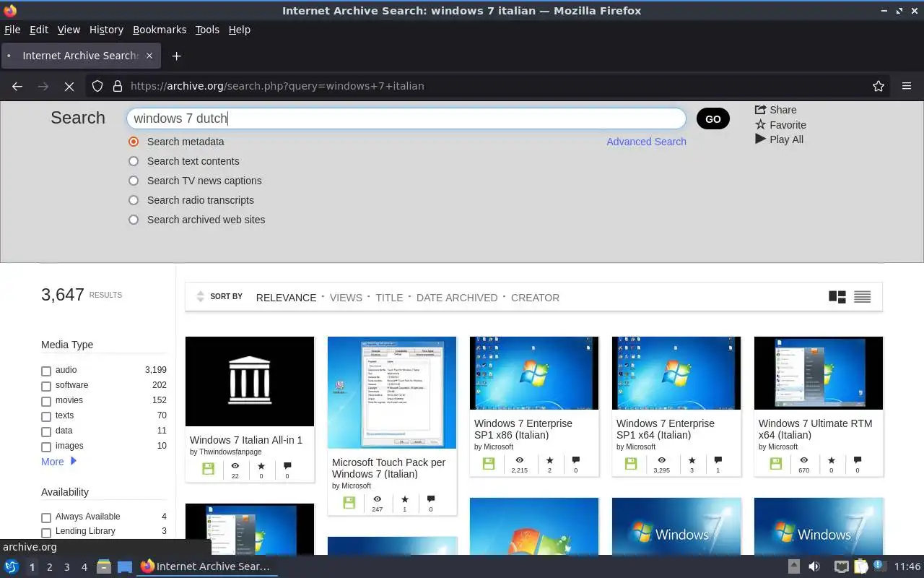Click the search query input field
This screenshot has height=578, width=924.
406,118
